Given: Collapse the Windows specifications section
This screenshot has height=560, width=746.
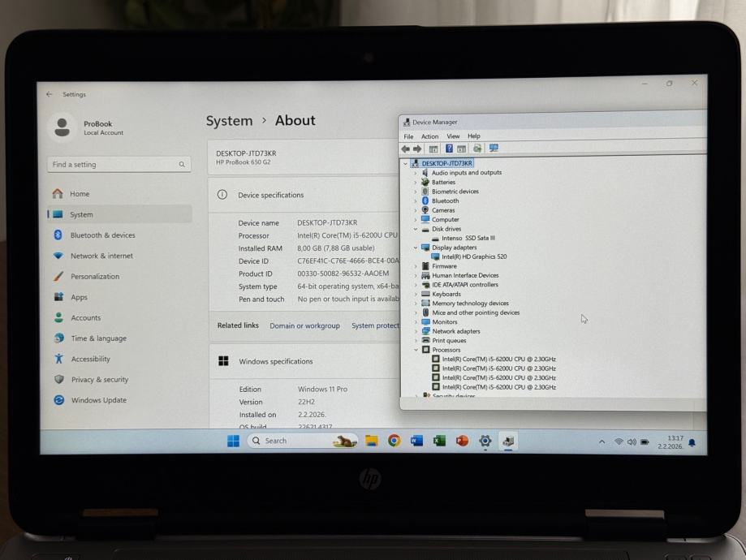Looking at the screenshot, I should point(304,362).
